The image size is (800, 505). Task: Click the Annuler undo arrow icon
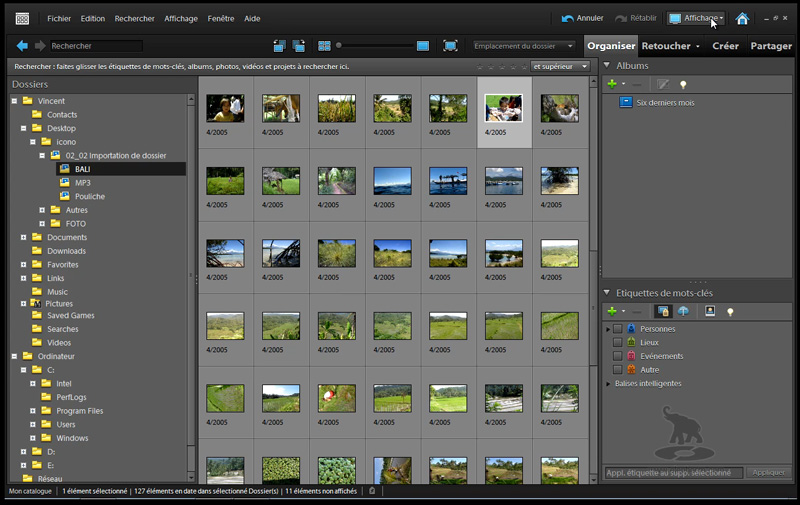567,19
